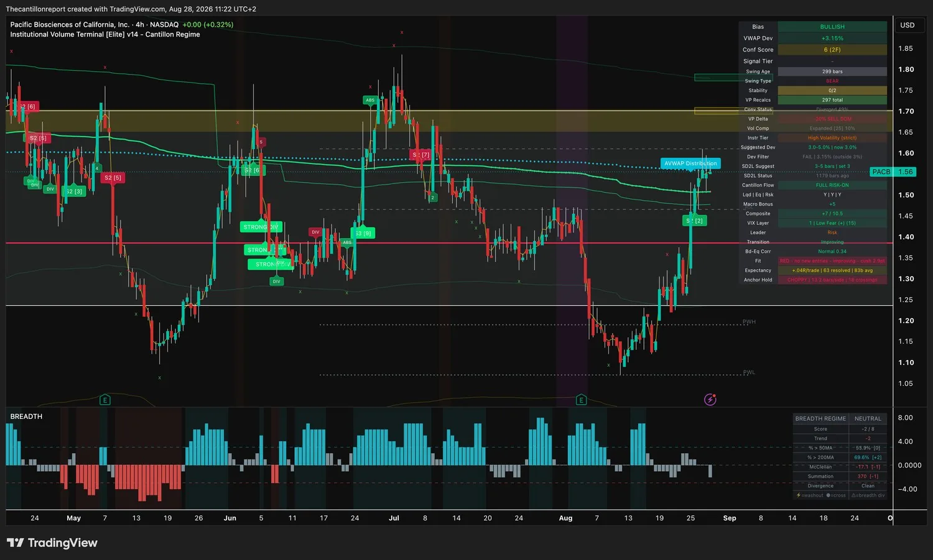Click the green S3 [9] signal label
933x560 pixels.
tap(363, 233)
